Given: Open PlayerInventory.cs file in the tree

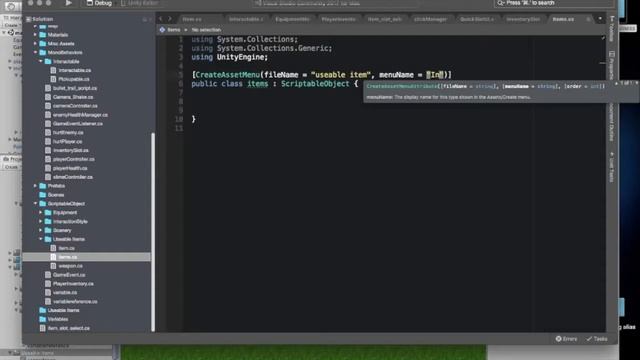Looking at the screenshot, I should [73, 284].
